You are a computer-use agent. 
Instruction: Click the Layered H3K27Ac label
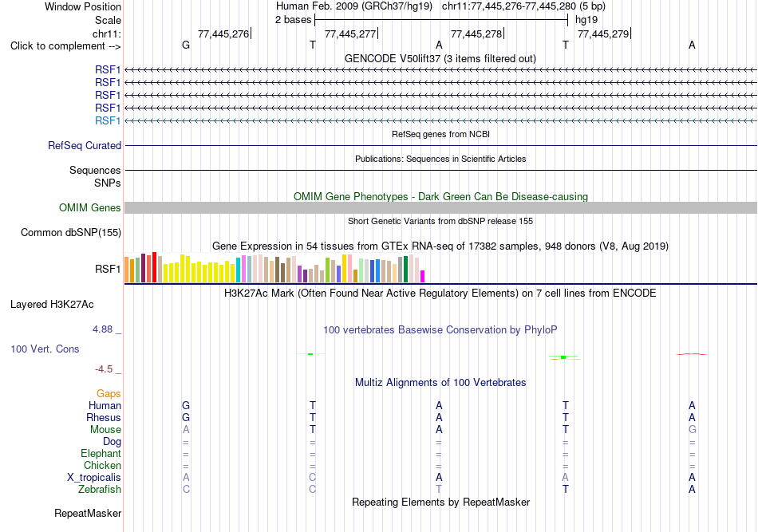(52, 305)
